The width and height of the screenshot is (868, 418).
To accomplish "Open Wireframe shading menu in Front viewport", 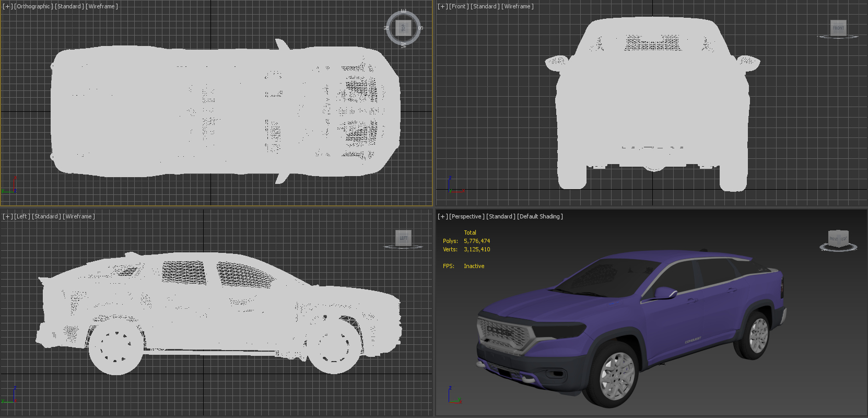I will point(518,6).
